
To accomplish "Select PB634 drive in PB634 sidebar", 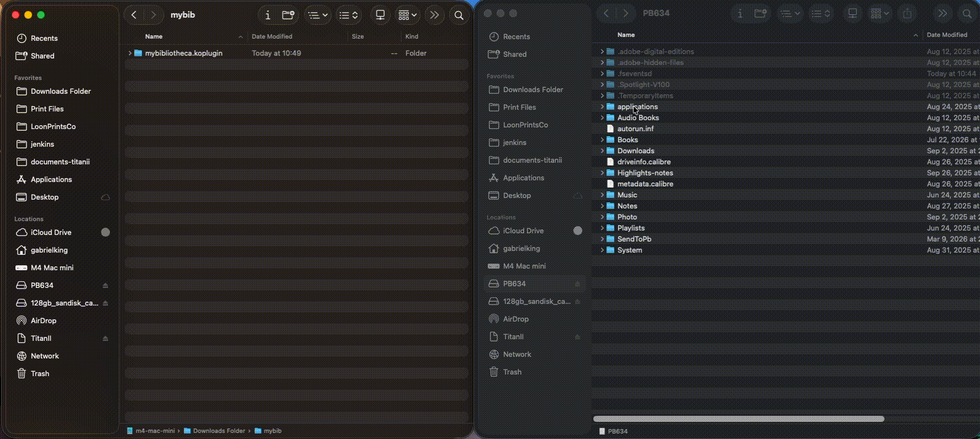I will pyautogui.click(x=535, y=283).
